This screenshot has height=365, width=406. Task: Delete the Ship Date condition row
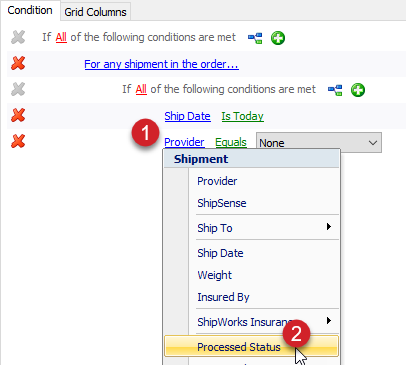tap(18, 115)
